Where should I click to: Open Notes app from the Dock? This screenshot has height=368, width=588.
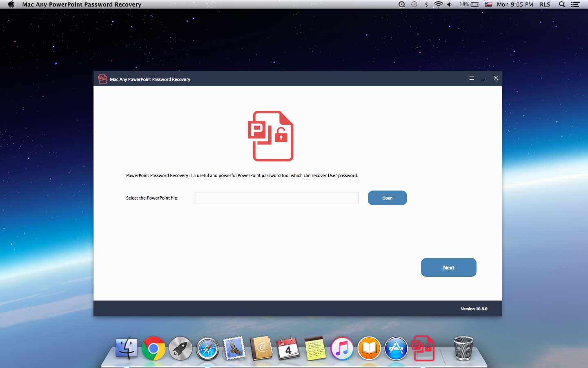tap(315, 348)
